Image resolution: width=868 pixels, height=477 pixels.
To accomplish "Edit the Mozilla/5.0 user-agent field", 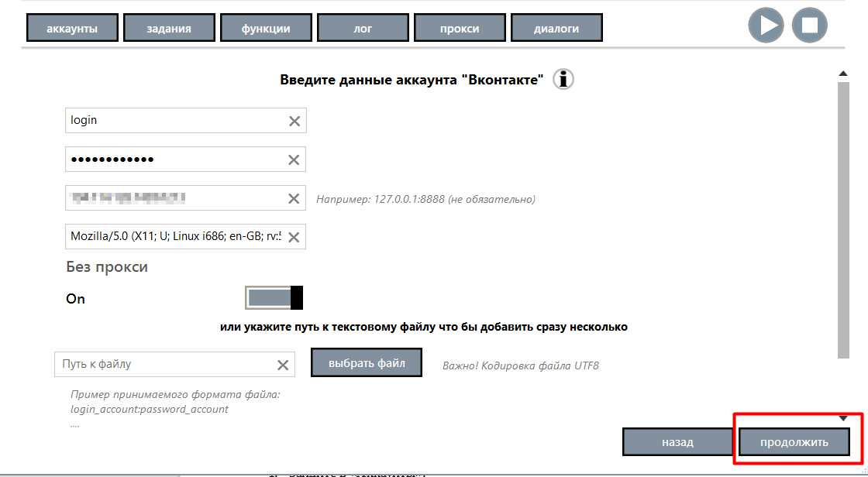I will point(185,237).
